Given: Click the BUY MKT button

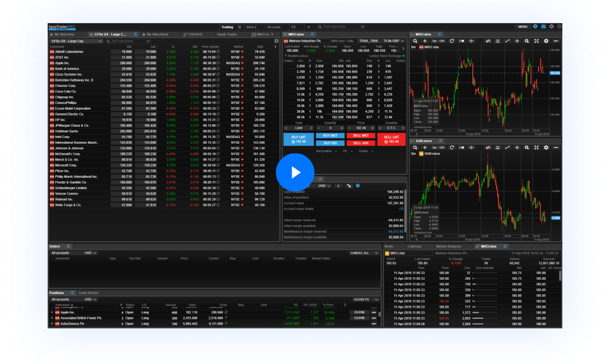Looking at the screenshot, I should [330, 136].
